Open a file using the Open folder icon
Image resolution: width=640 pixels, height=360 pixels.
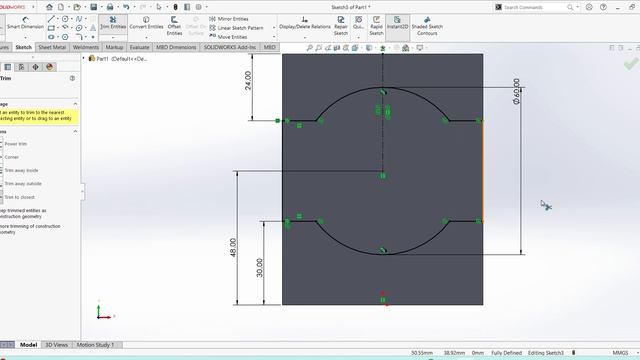coord(77,7)
